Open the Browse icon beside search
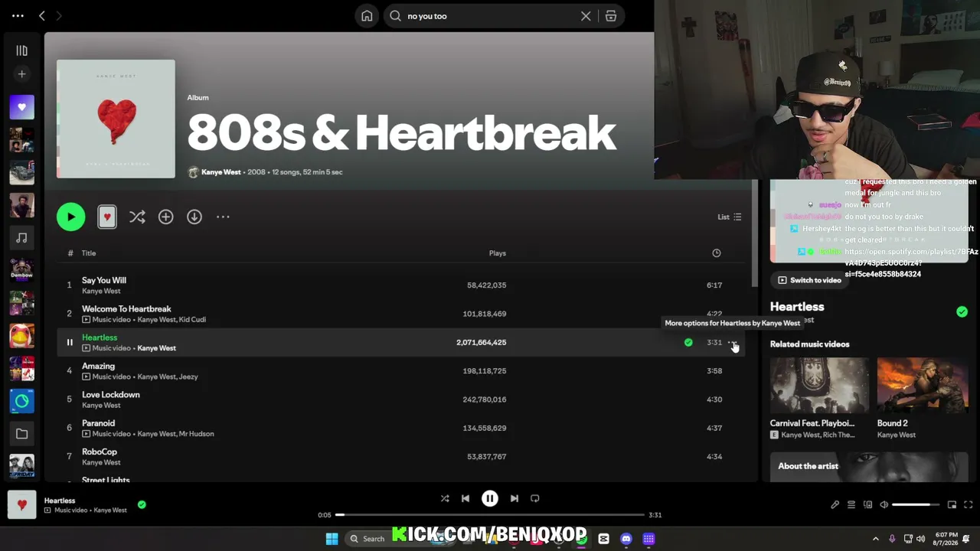Image resolution: width=980 pixels, height=551 pixels. tap(611, 16)
